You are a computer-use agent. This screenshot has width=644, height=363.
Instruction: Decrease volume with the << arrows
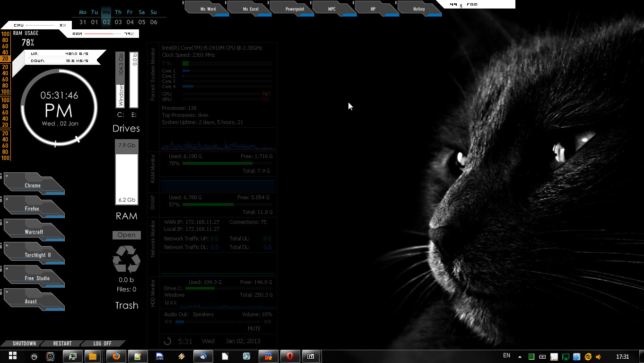168,322
